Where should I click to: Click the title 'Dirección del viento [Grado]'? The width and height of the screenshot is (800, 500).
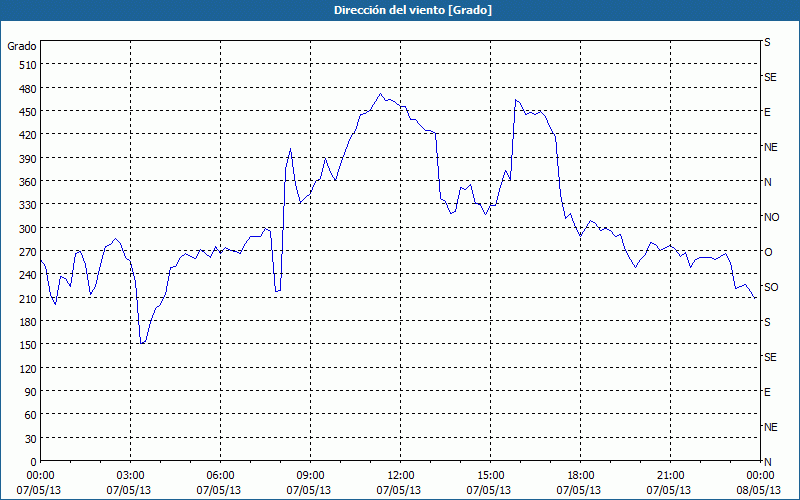[x=413, y=10]
